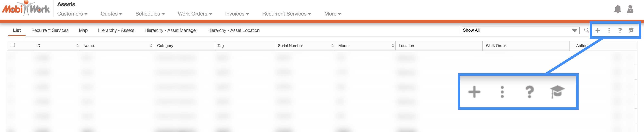Sort the table by ID column

click(x=77, y=46)
